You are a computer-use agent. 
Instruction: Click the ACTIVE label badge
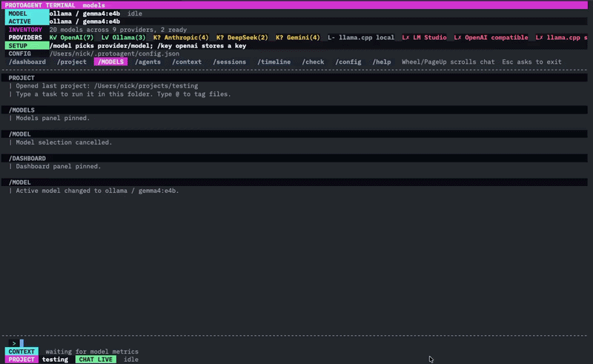27,21
